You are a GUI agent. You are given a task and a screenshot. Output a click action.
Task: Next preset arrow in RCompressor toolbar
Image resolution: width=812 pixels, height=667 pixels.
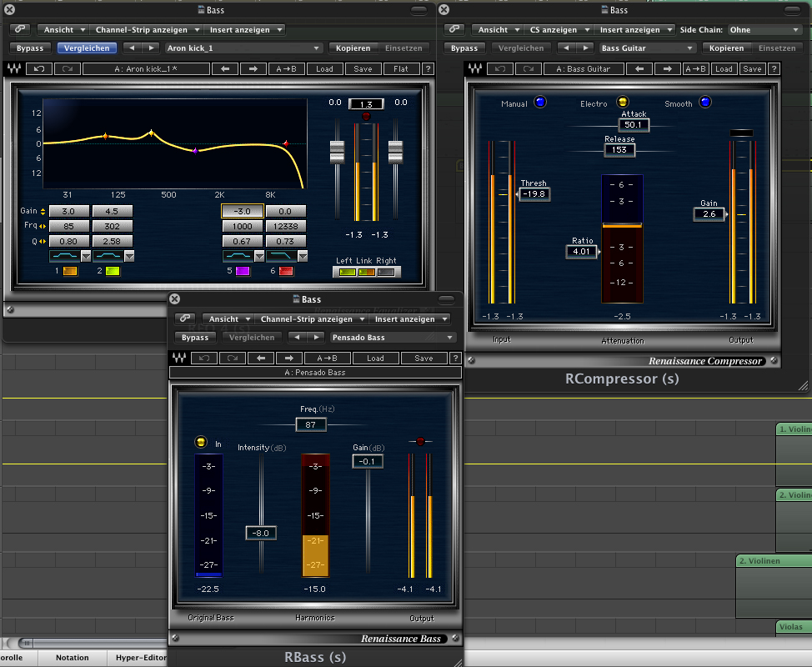point(667,68)
